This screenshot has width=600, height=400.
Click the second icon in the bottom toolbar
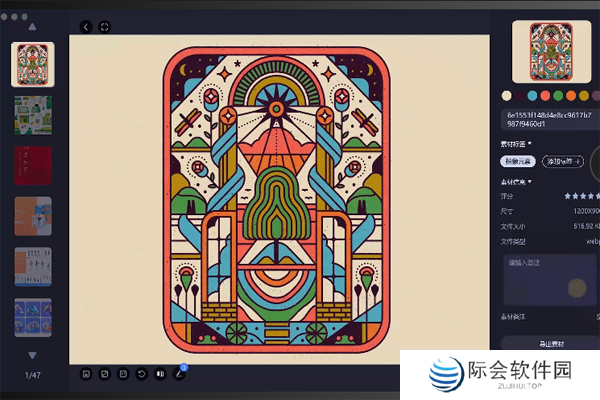coord(105,374)
